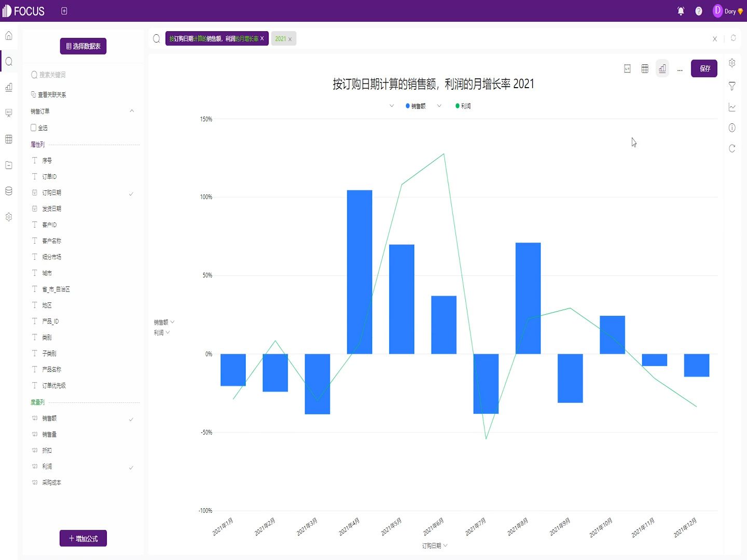
Task: Open the help question mark icon
Action: 699,11
